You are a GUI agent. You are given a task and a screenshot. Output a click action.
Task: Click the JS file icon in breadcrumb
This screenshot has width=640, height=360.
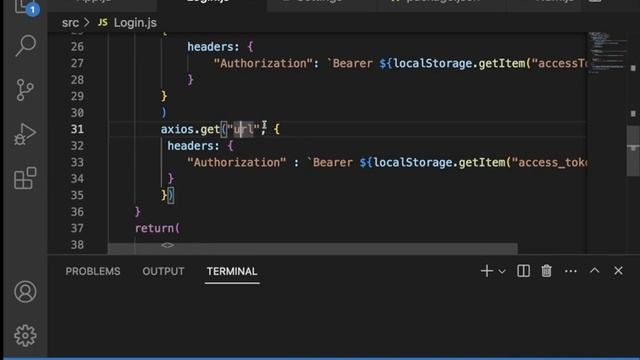point(102,22)
